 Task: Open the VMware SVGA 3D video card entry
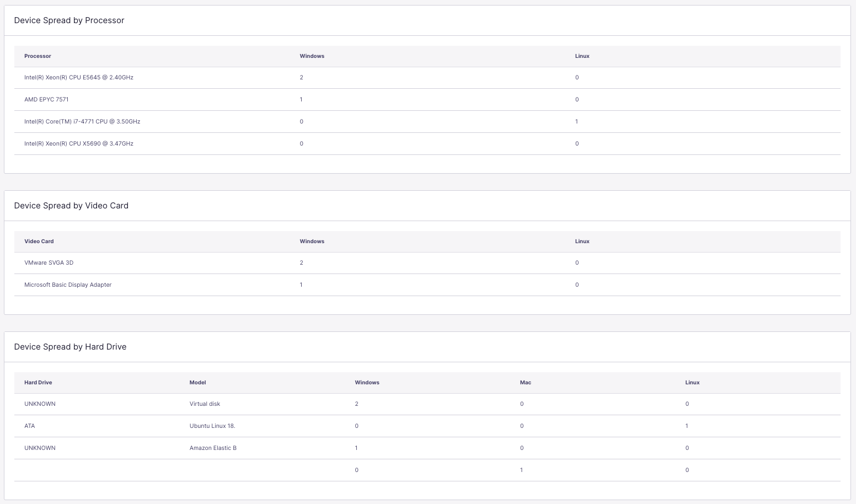point(47,262)
